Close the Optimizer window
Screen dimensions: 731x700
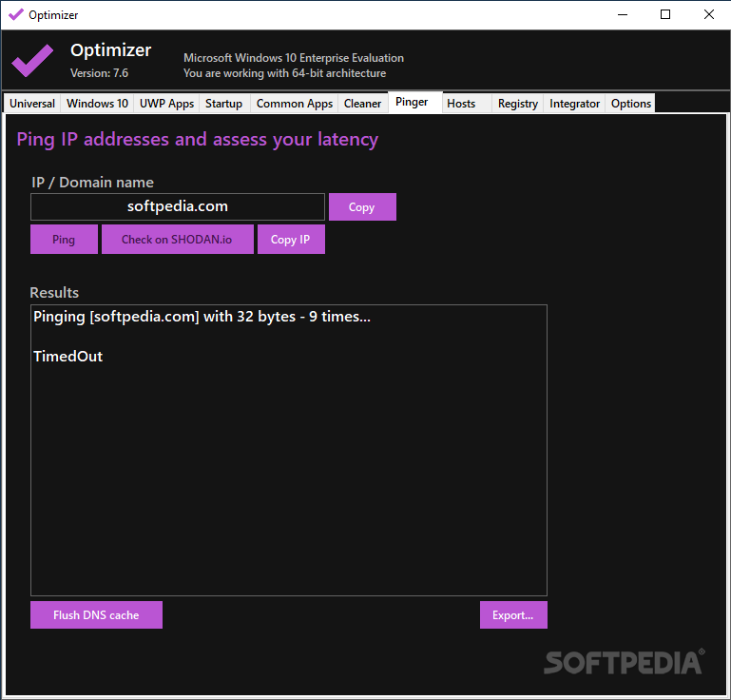708,14
